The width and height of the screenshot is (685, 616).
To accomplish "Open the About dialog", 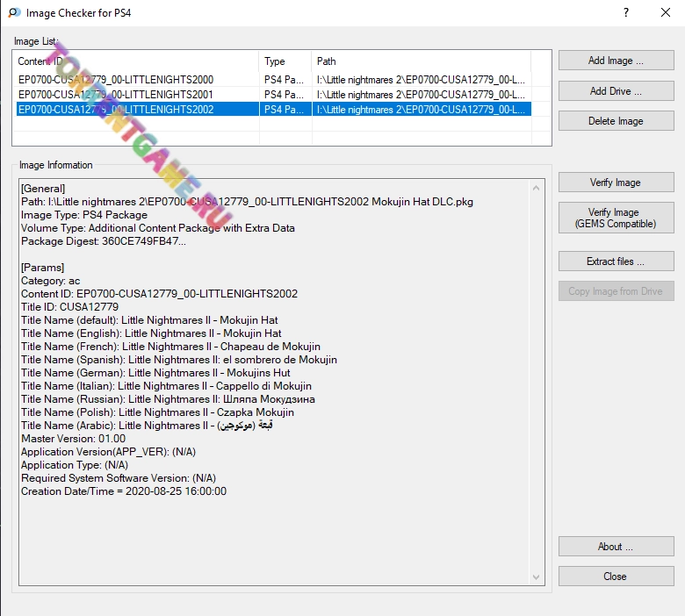I will (x=616, y=547).
